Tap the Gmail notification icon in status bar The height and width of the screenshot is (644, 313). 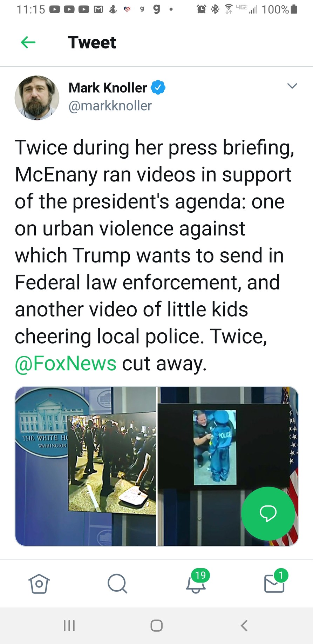click(x=98, y=9)
